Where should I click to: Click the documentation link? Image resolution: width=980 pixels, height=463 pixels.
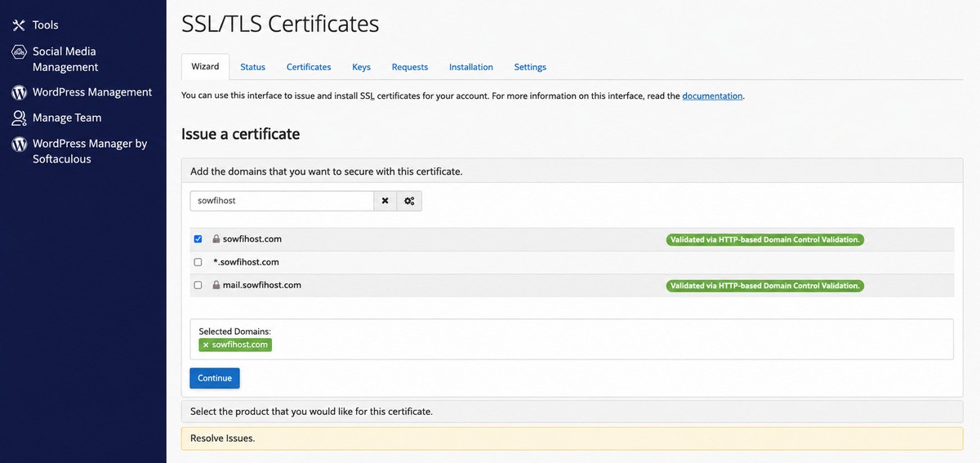712,96
